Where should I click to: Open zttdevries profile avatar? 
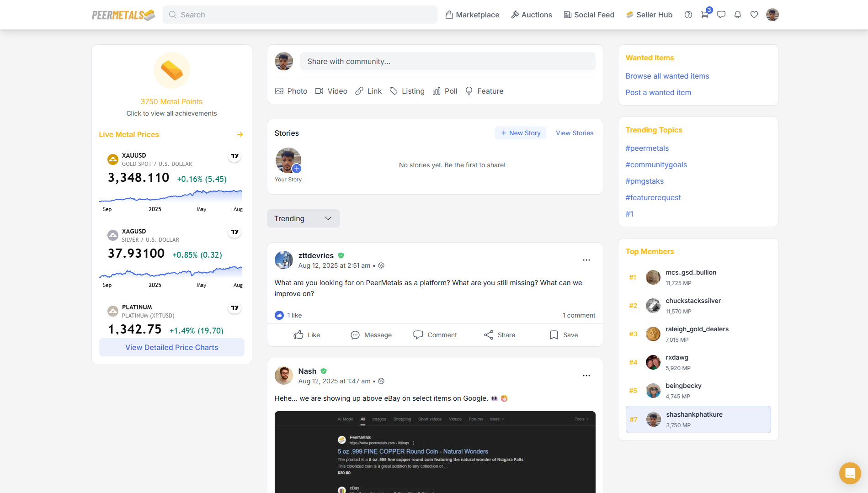(284, 260)
